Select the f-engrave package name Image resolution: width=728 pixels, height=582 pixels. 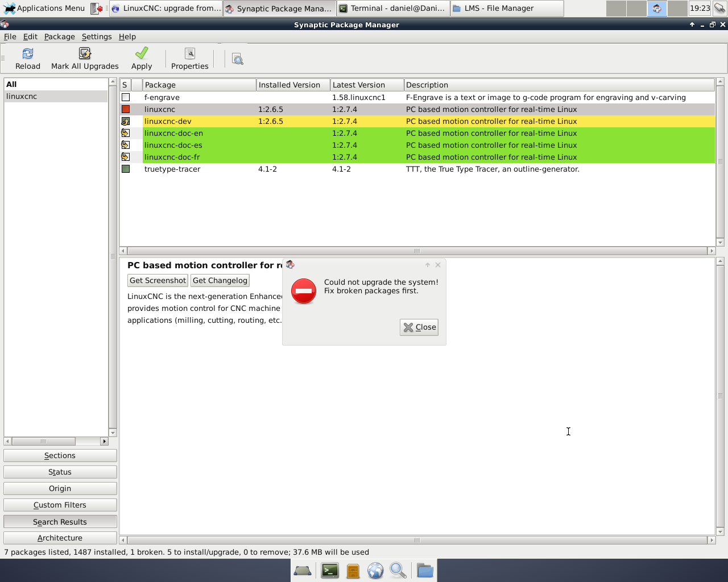point(162,97)
